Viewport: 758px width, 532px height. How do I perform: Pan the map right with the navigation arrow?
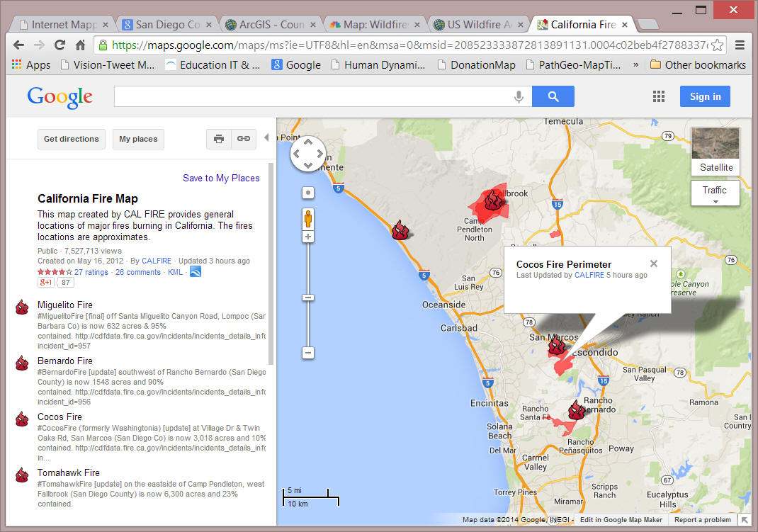click(x=319, y=154)
